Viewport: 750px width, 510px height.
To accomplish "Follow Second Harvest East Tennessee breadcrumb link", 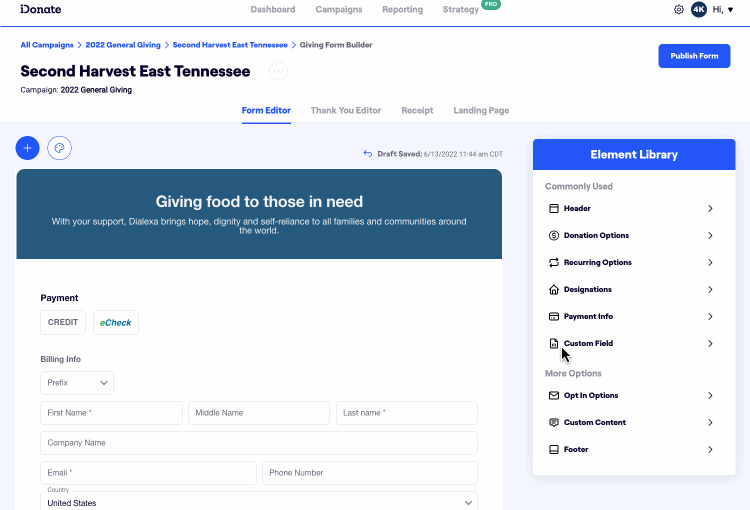I will click(230, 45).
